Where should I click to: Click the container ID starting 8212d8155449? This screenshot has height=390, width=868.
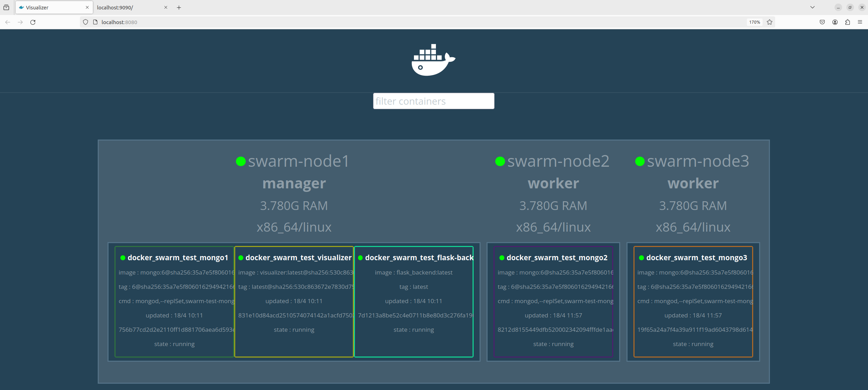pyautogui.click(x=555, y=330)
